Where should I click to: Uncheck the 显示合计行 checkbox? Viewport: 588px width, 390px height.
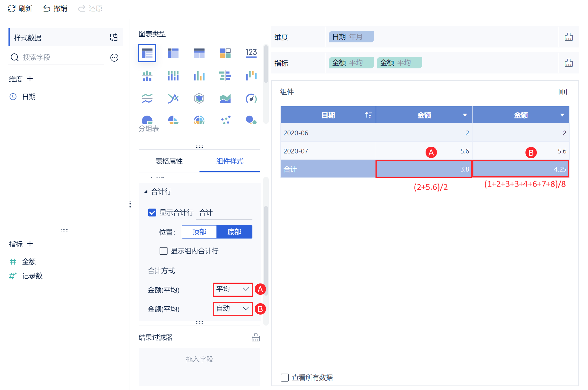pos(152,213)
